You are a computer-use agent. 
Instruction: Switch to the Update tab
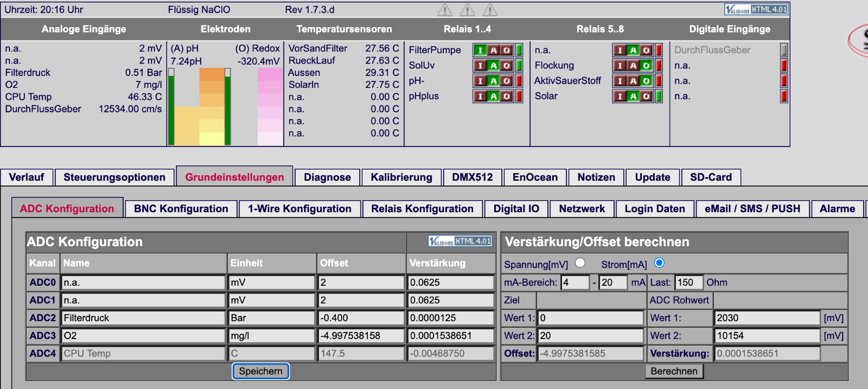653,177
